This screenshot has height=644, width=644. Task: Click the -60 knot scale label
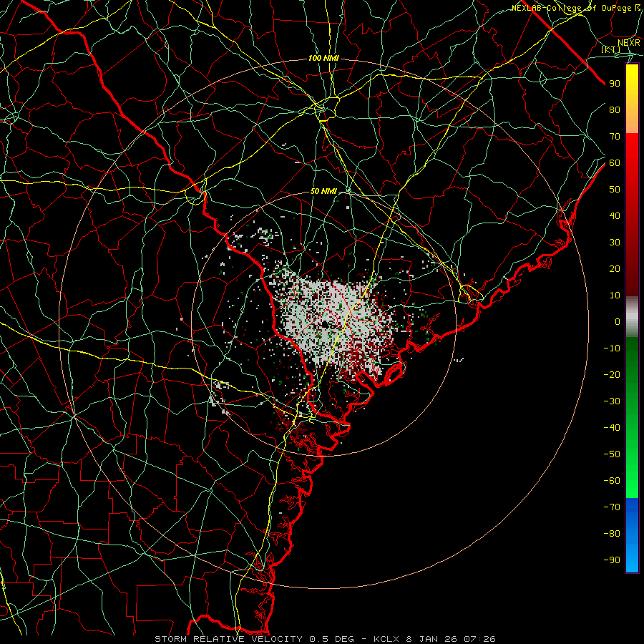(612, 481)
